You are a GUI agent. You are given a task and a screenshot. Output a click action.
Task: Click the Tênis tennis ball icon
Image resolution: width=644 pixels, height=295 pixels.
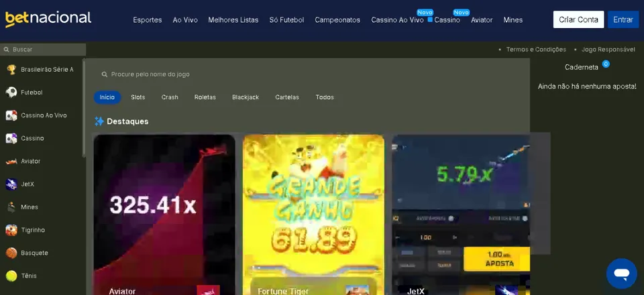click(11, 276)
